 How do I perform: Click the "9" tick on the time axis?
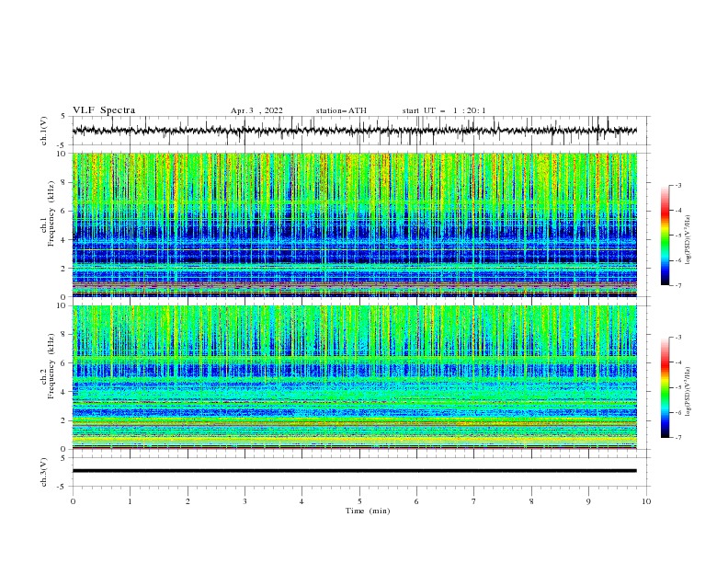pos(588,501)
